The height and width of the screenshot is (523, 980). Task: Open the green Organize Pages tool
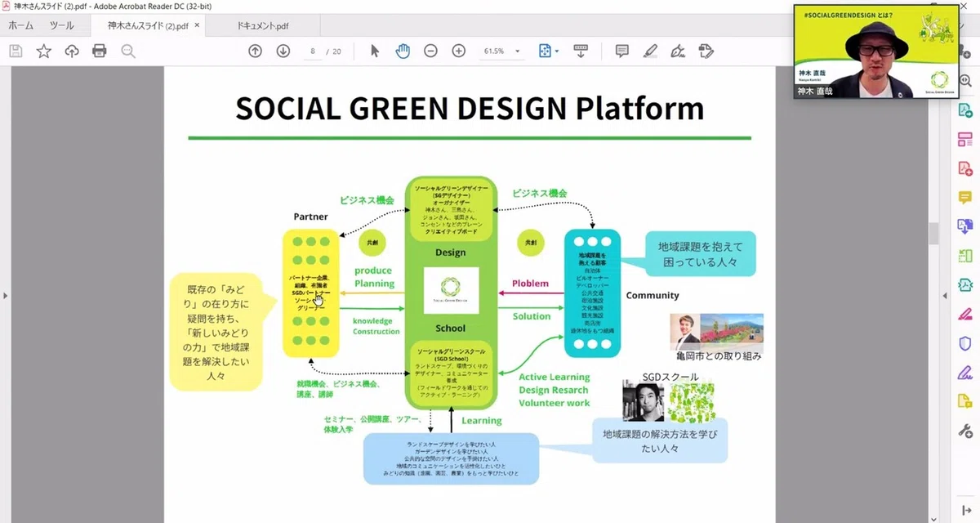click(965, 256)
